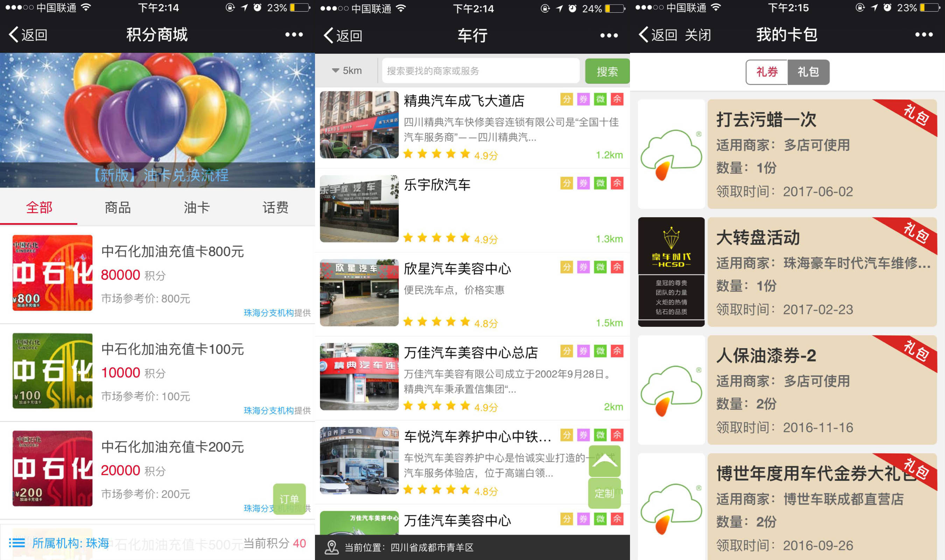This screenshot has height=560, width=945.
Task: Tap 返回 in the 我的卡包 screen
Action: coord(658,35)
